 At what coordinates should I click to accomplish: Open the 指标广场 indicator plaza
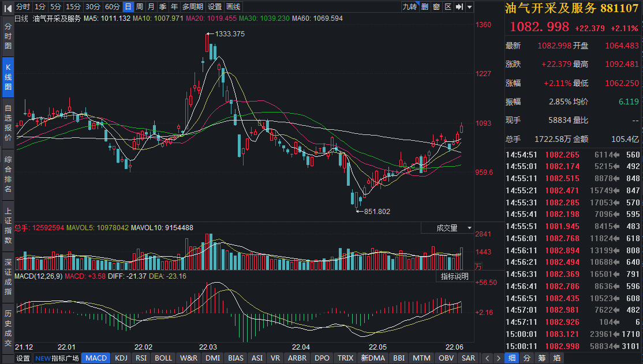pyautogui.click(x=57, y=358)
